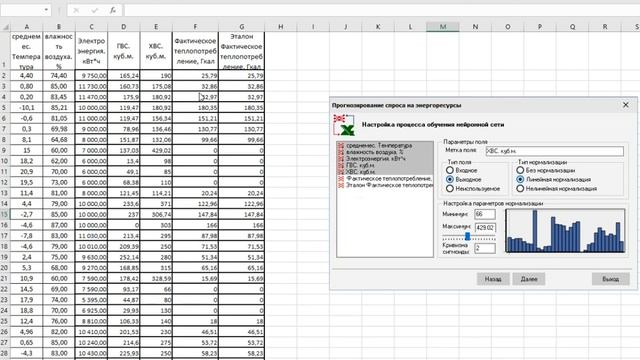
Task: Click cell containing 9 750,00
Action: 91,76
